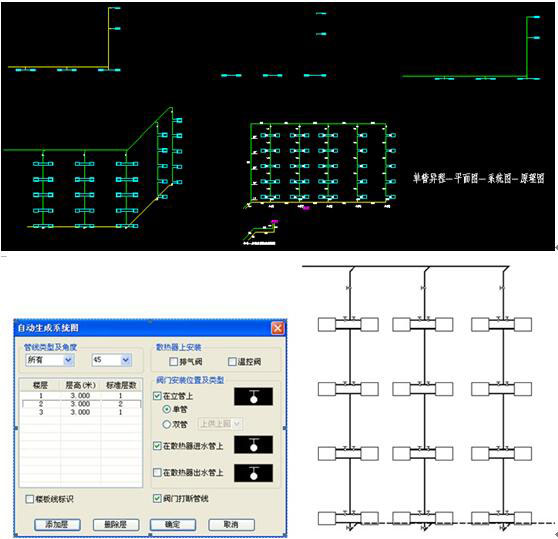Click the 删除层 button
The image size is (558, 539).
pos(116,524)
